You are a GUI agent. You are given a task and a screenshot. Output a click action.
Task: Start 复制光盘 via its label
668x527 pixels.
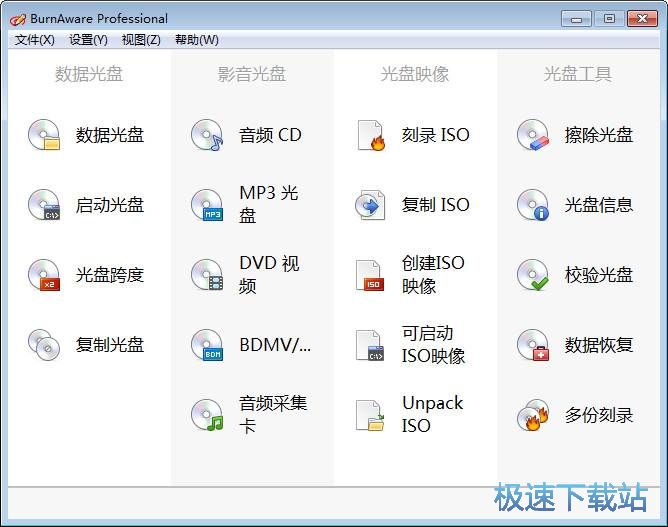click(110, 345)
